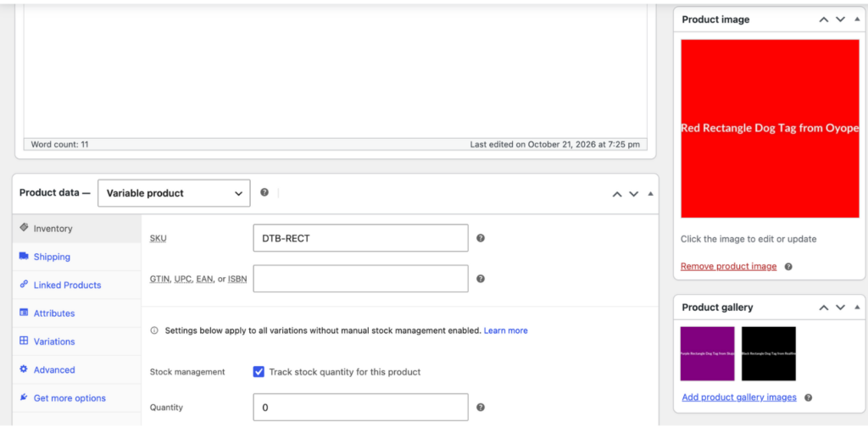Open the Advanced tab
The height and width of the screenshot is (427, 868).
[x=77, y=369]
